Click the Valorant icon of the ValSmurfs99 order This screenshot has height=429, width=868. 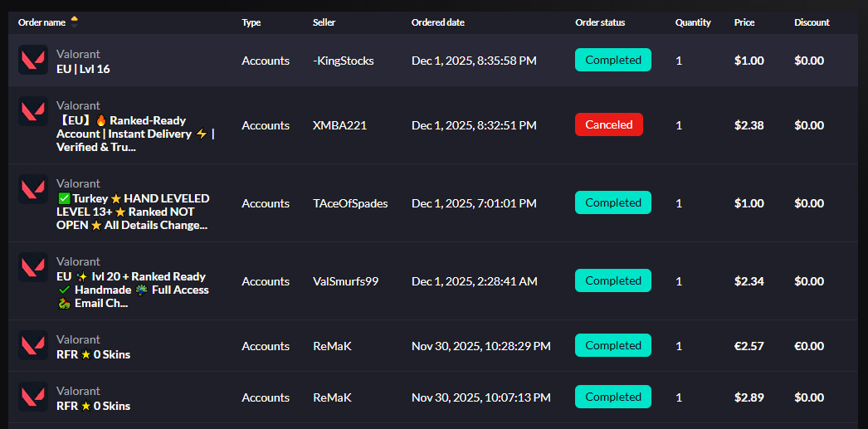(x=32, y=267)
